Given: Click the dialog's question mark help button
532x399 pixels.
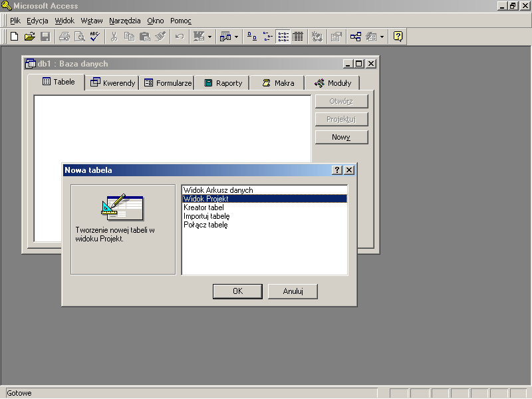Looking at the screenshot, I should [337, 170].
